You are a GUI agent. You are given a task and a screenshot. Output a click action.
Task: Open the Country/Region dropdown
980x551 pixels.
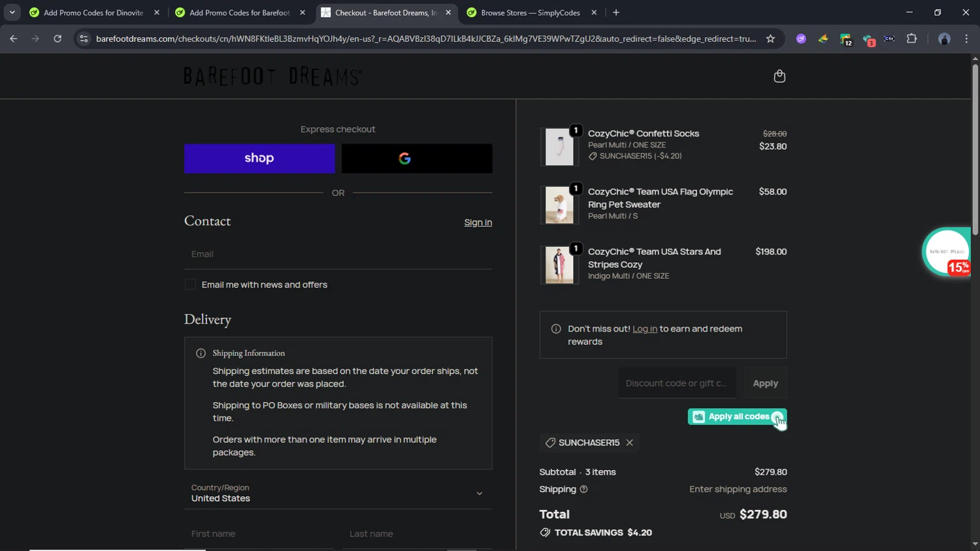coord(338,493)
